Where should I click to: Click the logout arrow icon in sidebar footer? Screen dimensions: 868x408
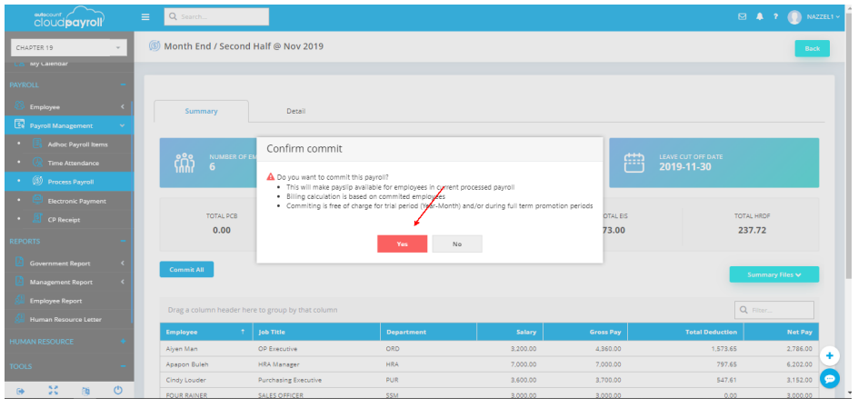click(20, 391)
